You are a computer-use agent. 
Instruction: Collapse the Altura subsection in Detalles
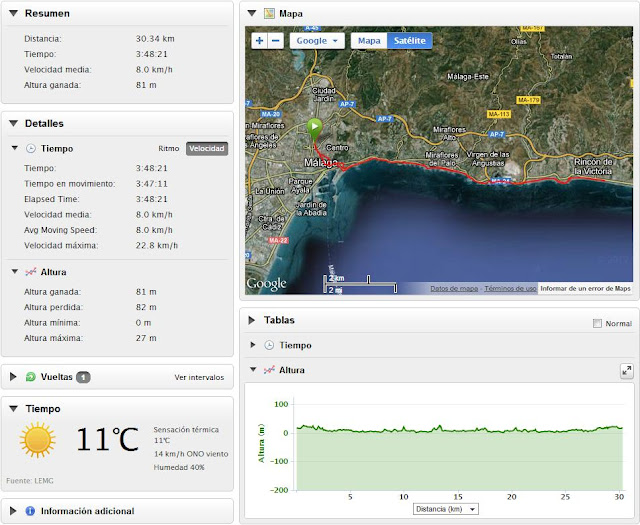[x=15, y=271]
